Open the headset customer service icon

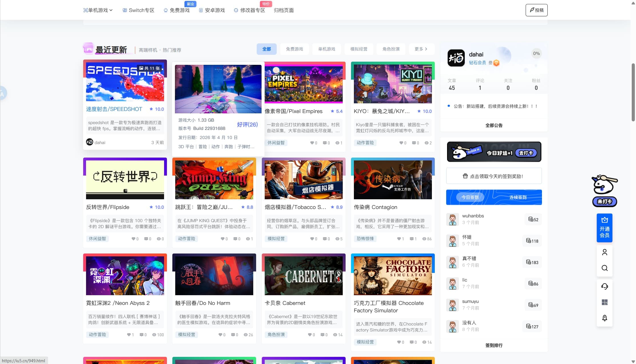[x=604, y=286]
